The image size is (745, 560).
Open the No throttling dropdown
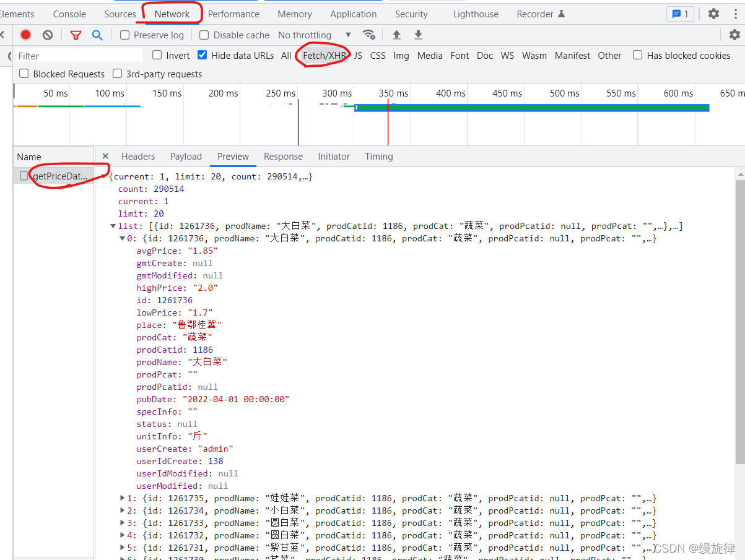point(315,35)
